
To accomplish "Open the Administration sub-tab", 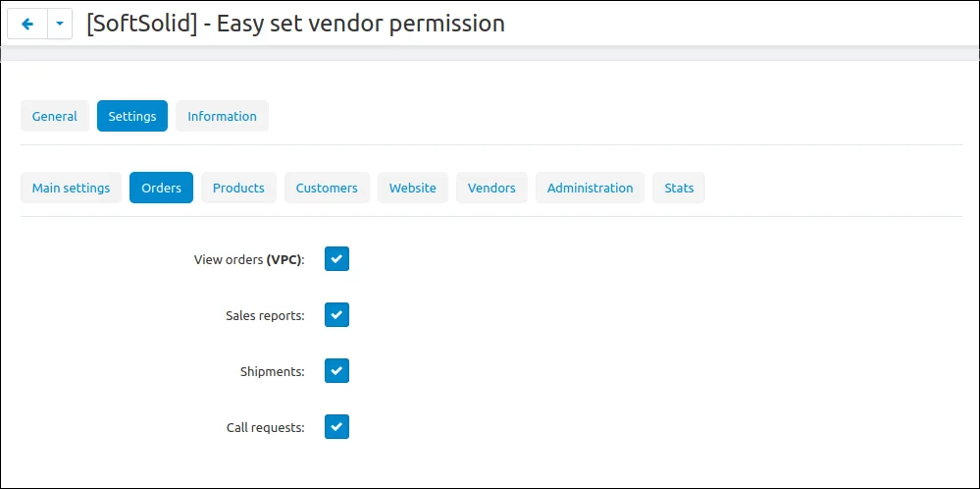I will [590, 189].
